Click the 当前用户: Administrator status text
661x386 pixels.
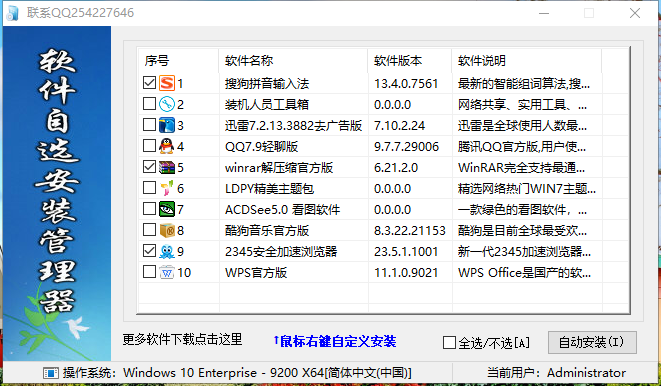[556, 373]
